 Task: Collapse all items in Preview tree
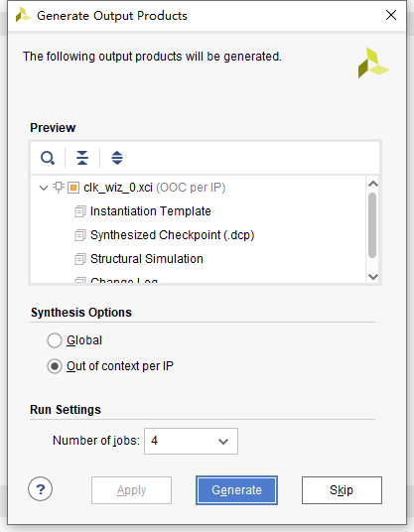point(82,158)
